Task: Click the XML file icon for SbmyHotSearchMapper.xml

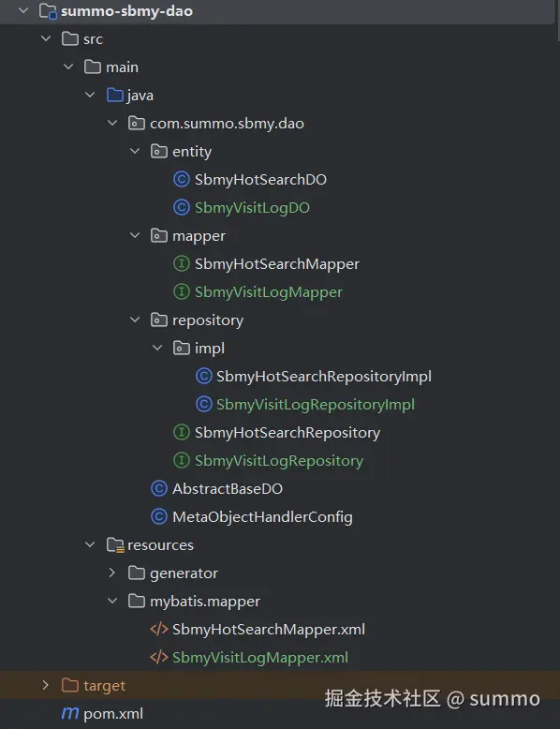Action: pos(159,629)
